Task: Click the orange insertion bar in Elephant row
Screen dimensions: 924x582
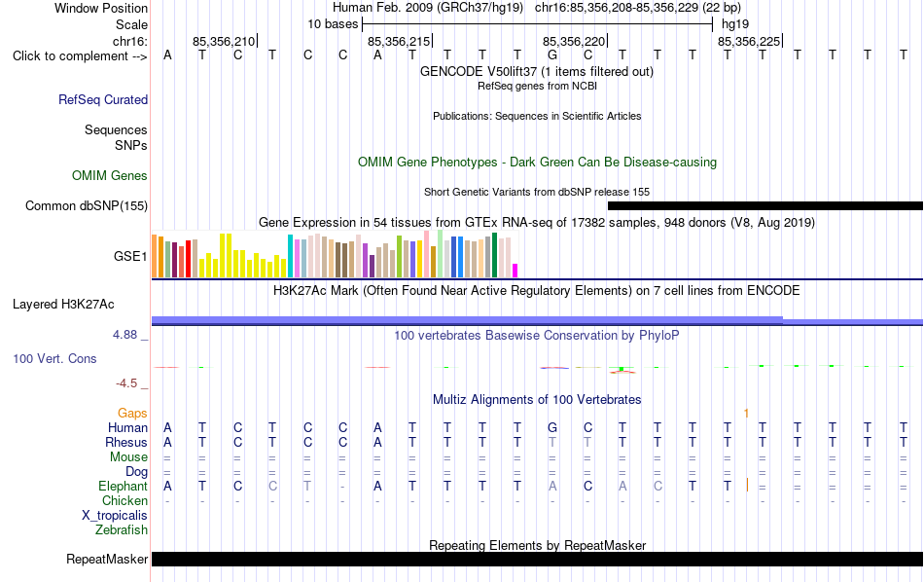Action: (747, 486)
